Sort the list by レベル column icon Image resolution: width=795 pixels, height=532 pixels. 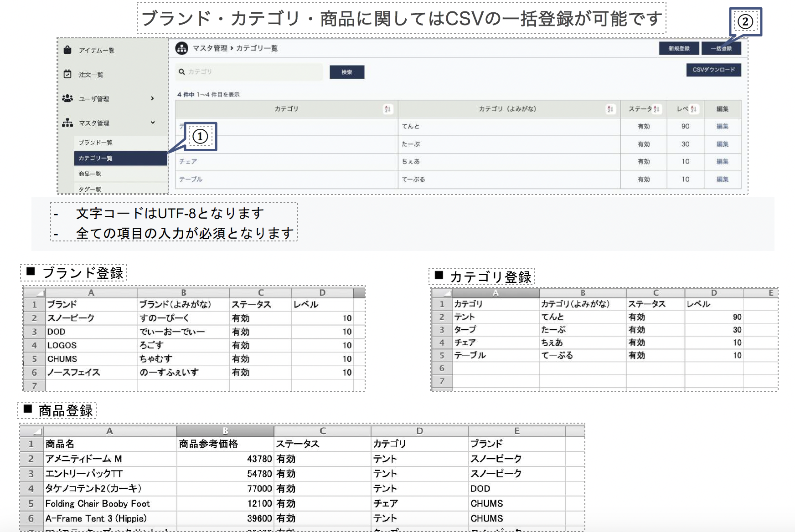tap(693, 109)
